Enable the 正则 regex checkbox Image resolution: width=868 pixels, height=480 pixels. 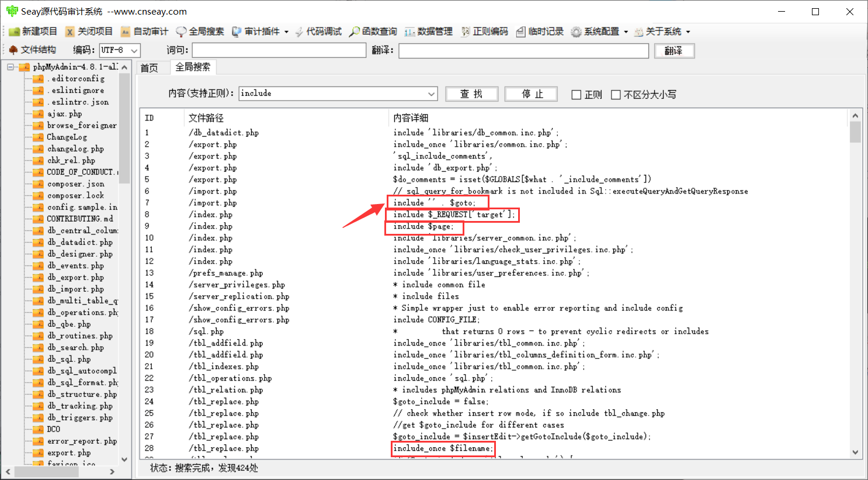[577, 95]
